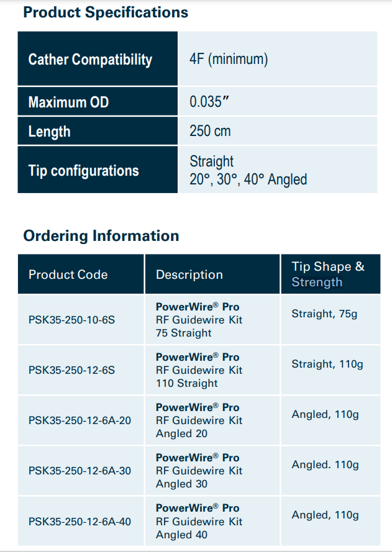The height and width of the screenshot is (552, 392).
Task: Select product code PSK35-250-12-6S
Action: coord(72,370)
